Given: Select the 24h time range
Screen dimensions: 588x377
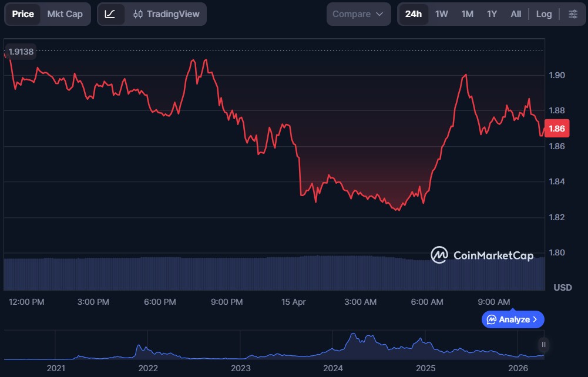Looking at the screenshot, I should pyautogui.click(x=414, y=14).
